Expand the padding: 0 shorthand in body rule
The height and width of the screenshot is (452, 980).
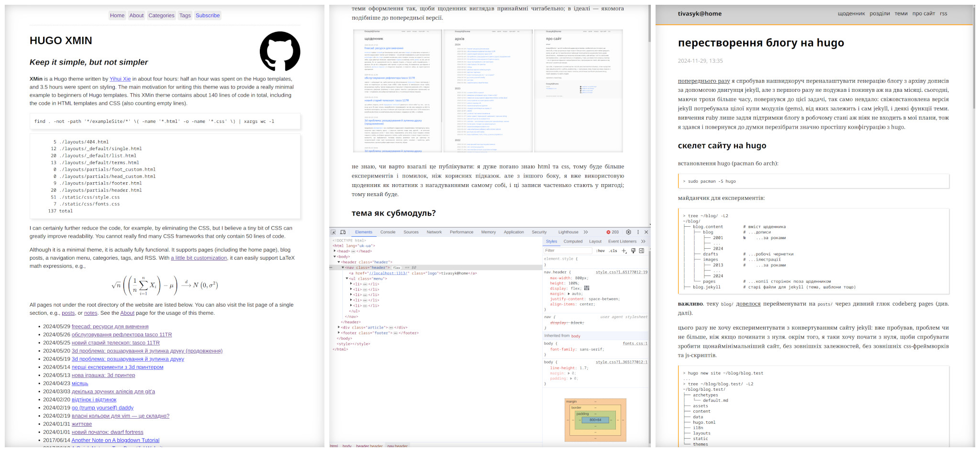[x=571, y=378]
